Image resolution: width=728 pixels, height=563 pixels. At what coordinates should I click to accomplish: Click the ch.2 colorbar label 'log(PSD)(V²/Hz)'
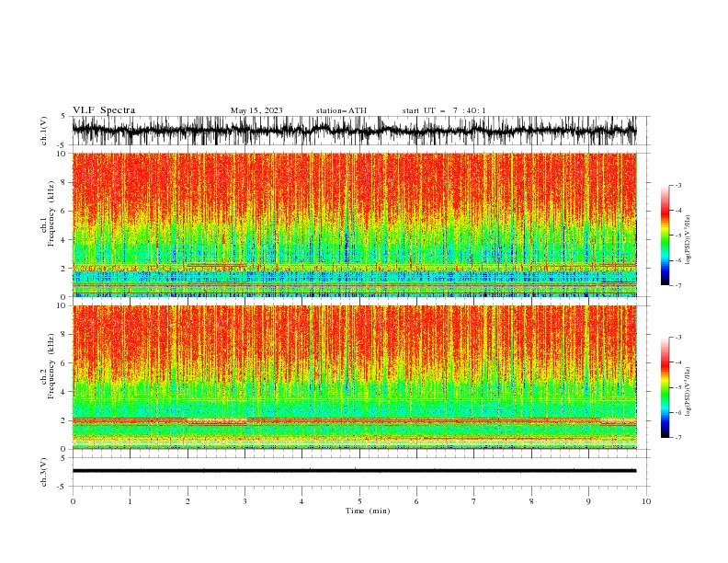click(x=688, y=392)
